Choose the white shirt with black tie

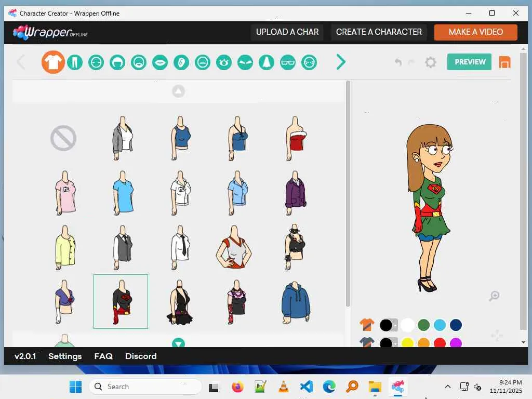point(180,247)
